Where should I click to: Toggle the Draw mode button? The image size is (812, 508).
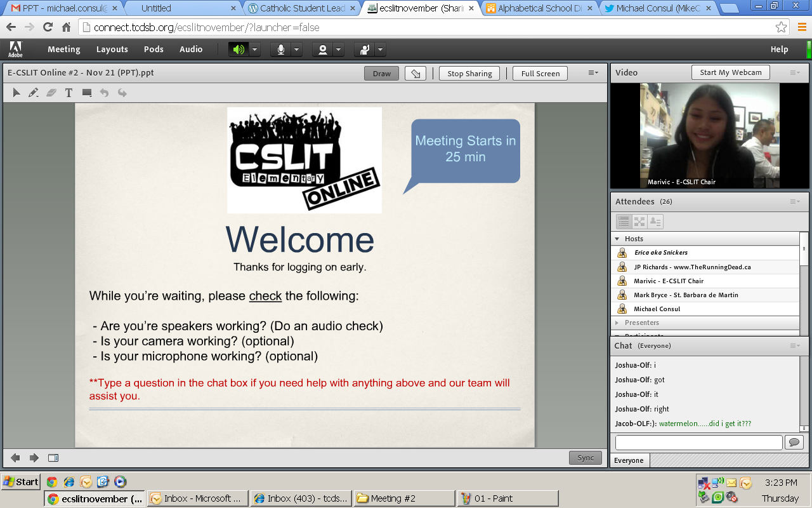381,74
